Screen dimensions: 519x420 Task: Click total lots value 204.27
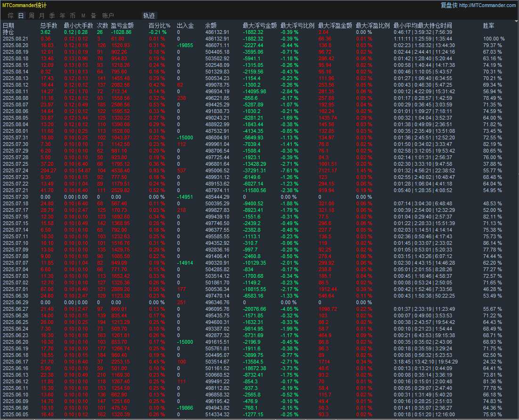[x=49, y=170]
